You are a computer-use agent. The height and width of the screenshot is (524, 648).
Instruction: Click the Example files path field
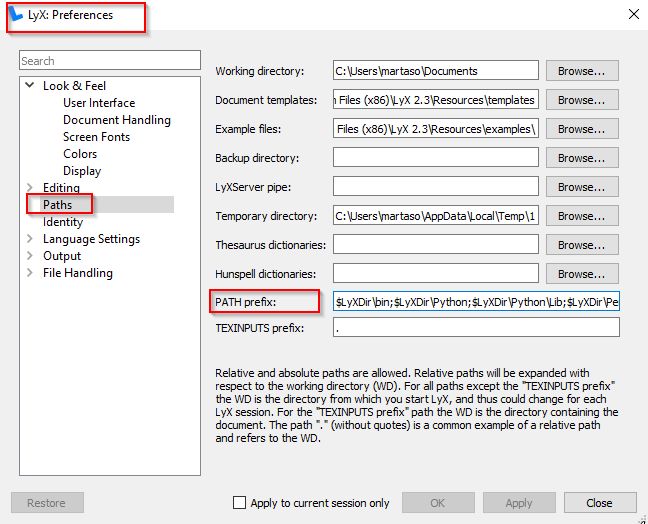pos(436,129)
